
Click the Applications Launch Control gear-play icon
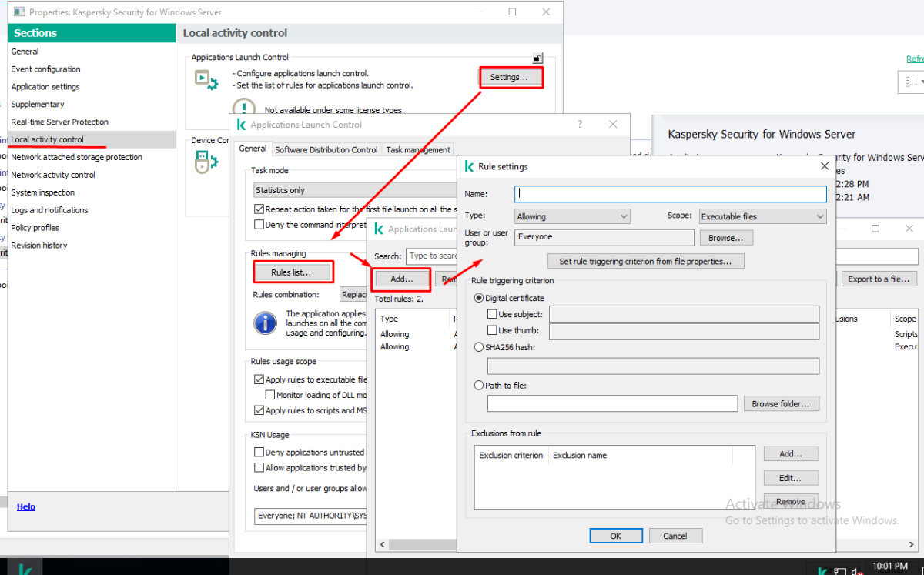pyautogui.click(x=206, y=79)
